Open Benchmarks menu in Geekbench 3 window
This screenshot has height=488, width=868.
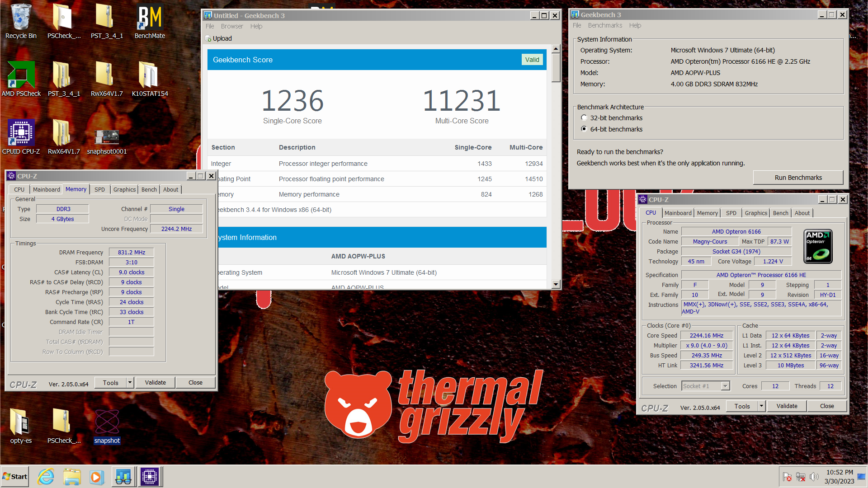pyautogui.click(x=605, y=25)
